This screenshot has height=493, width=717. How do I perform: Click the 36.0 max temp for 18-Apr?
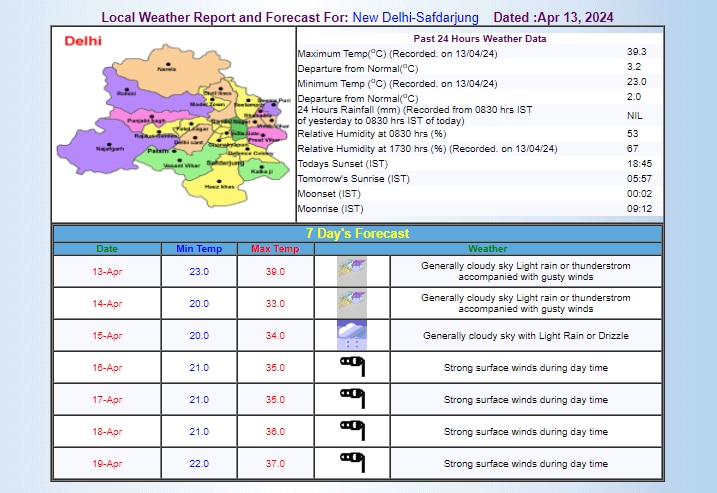(275, 432)
